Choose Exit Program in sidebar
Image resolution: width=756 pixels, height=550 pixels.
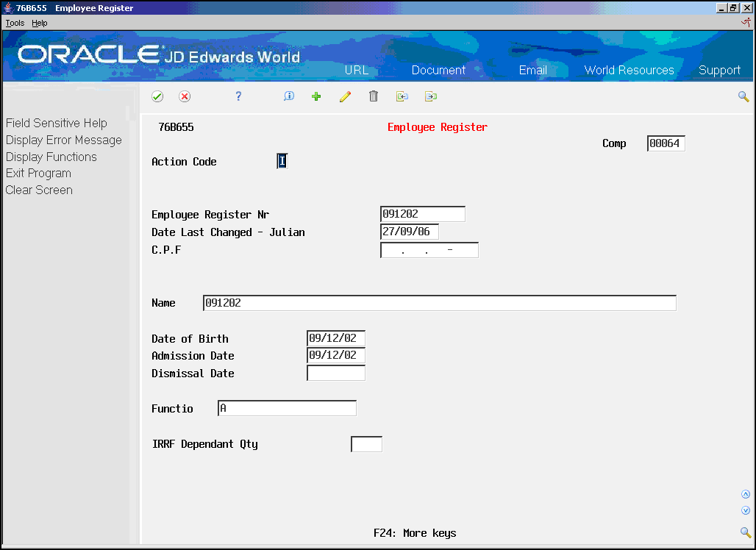tap(38, 173)
